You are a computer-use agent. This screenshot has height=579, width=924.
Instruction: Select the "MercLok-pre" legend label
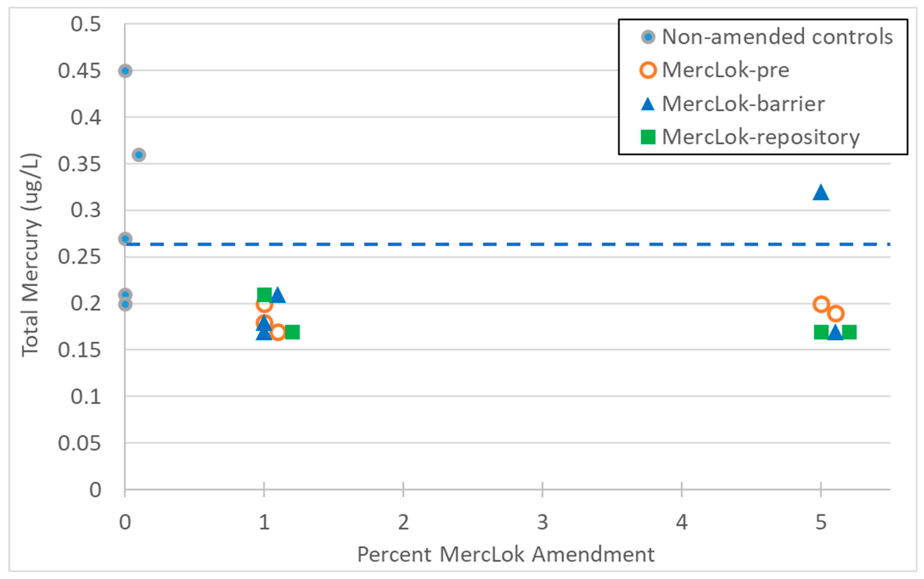point(725,70)
